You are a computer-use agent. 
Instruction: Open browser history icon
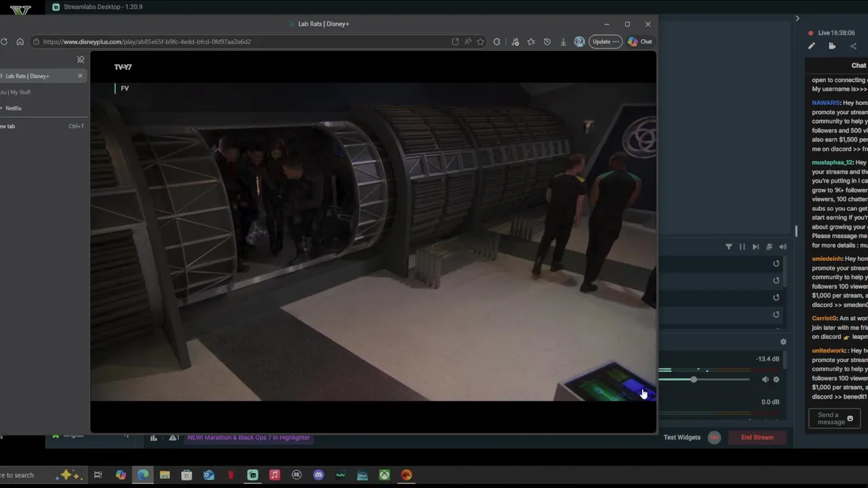(547, 41)
